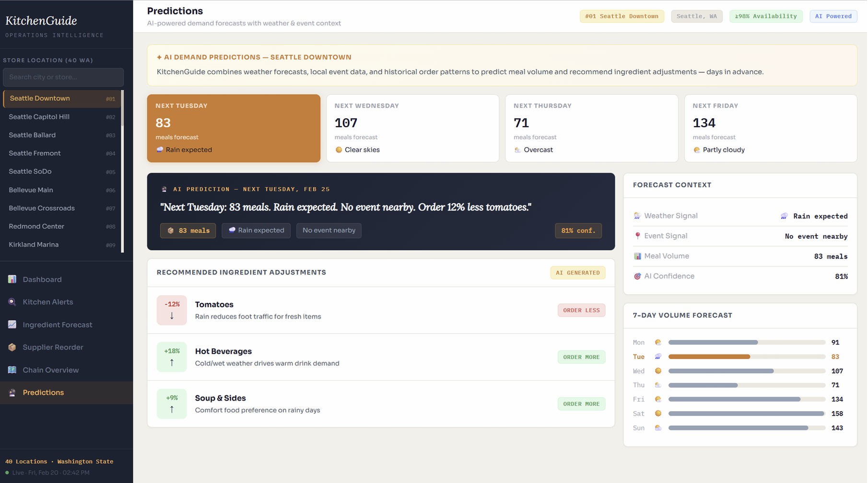Click the cloud icon beside Overcast
The width and height of the screenshot is (868, 483).
point(517,150)
